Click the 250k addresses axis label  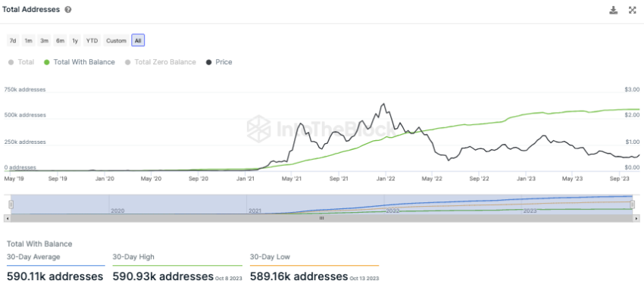[25, 142]
